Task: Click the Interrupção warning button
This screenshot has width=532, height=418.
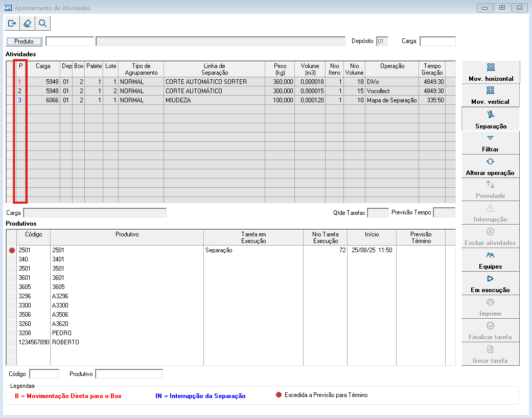Action: [x=491, y=213]
